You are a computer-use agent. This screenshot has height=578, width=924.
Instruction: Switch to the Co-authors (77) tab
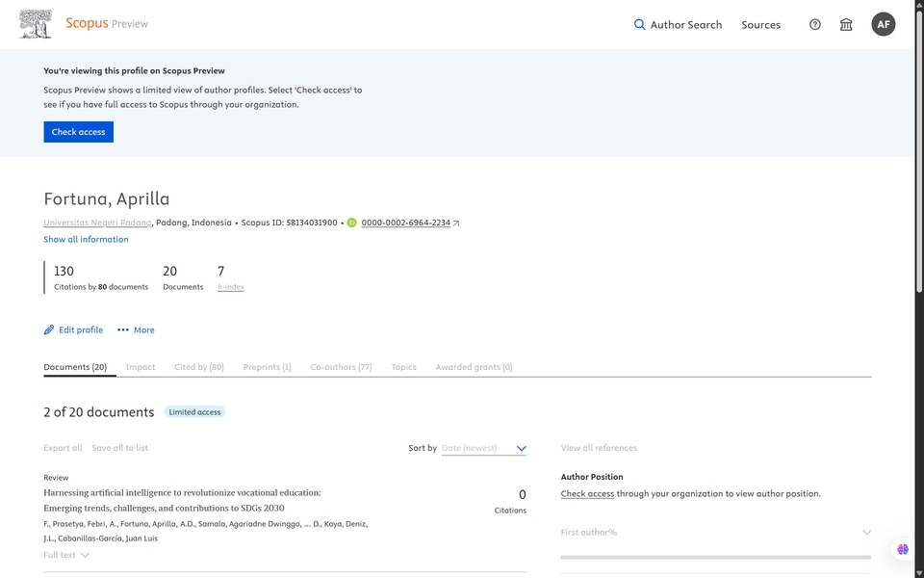(x=341, y=367)
